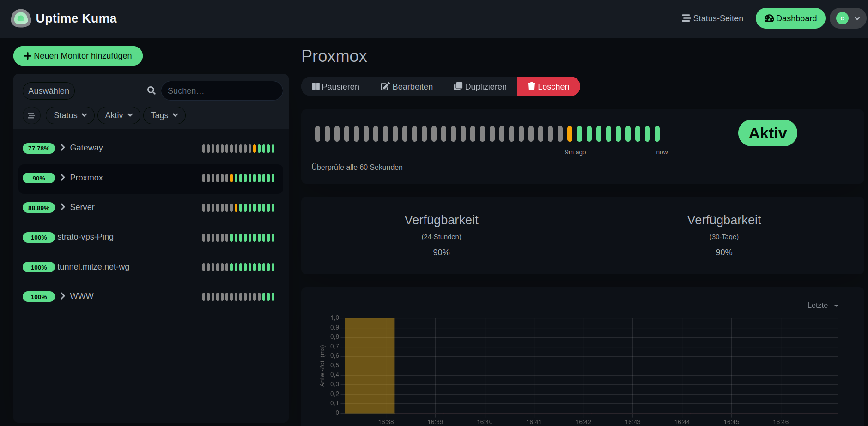Viewport: 868px width, 426px height.
Task: Select the Server monitor
Action: [x=151, y=208]
